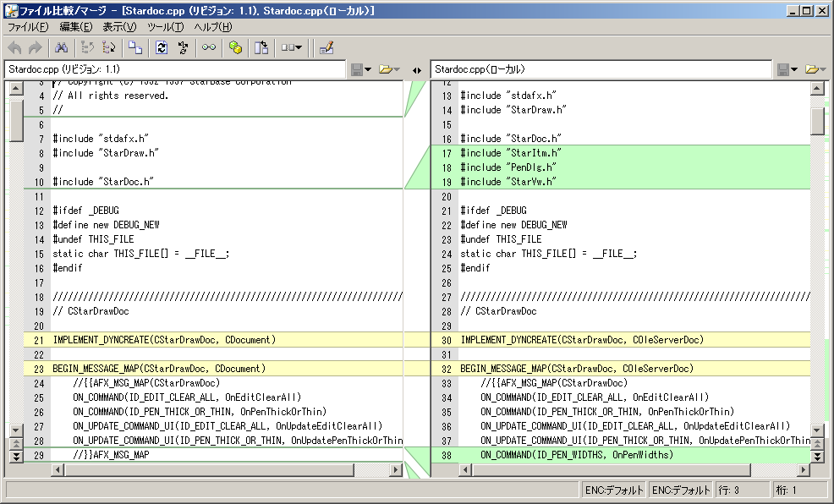The image size is (834, 504).
Task: Open the ヘルプ(H) menu
Action: coord(213,27)
